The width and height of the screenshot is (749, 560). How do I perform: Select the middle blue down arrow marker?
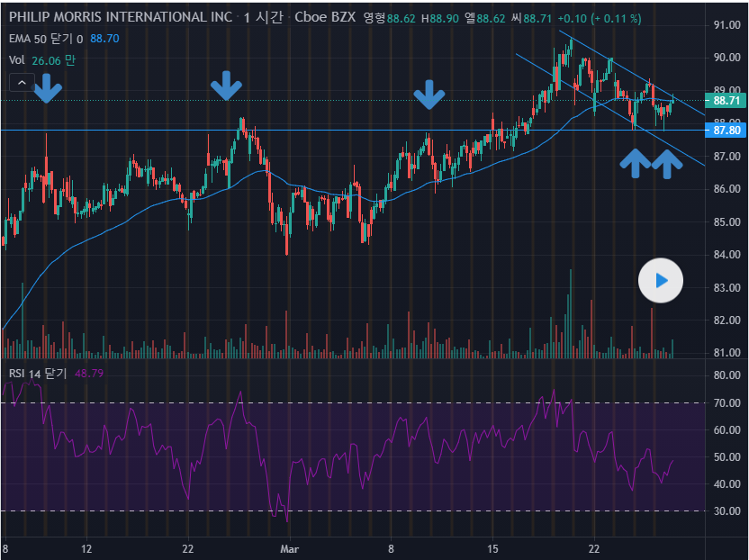point(226,86)
